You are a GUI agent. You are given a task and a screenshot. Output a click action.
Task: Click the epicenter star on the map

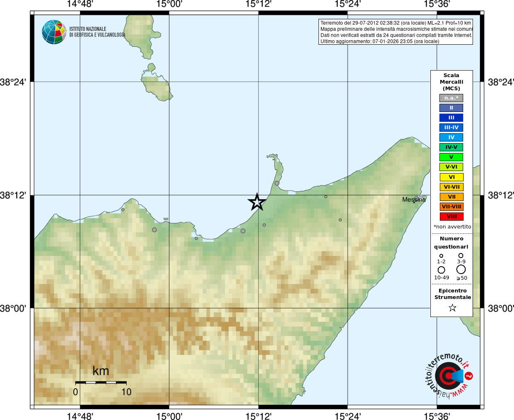point(257,202)
